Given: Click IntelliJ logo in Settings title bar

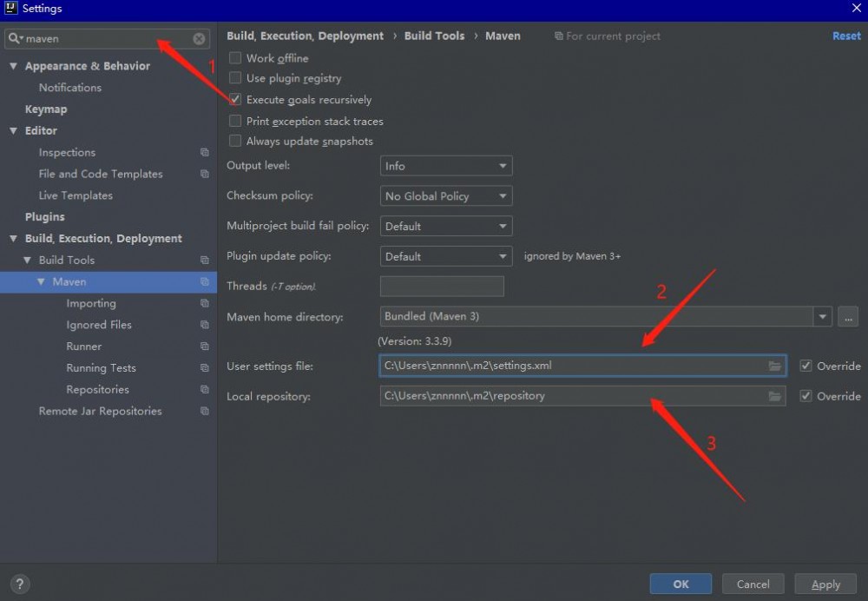Looking at the screenshot, I should point(10,8).
